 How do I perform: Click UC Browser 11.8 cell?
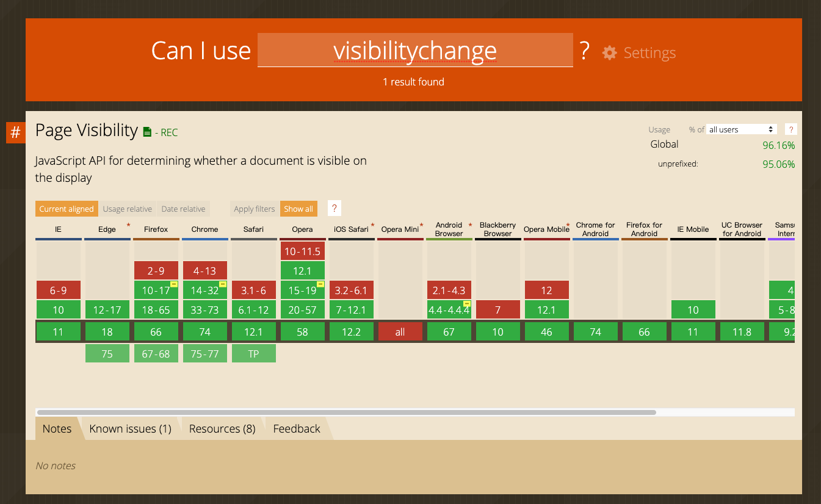[742, 331]
